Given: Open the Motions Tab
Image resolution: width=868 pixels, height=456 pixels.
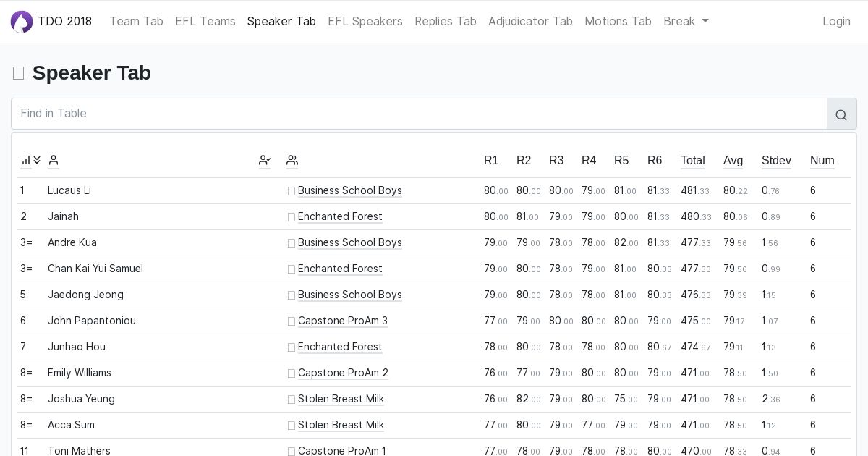Looking at the screenshot, I should pos(618,22).
